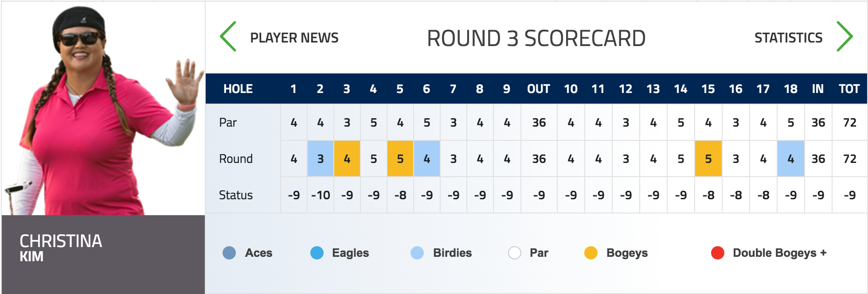Click the Christina Kim name banner

point(103,254)
